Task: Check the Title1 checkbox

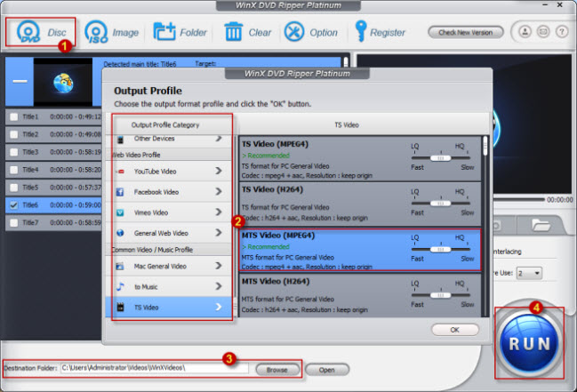Action: pos(14,117)
